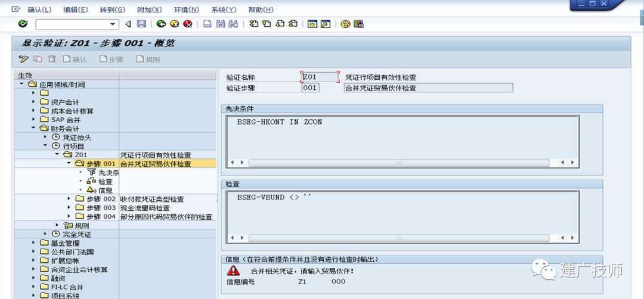Image resolution: width=644 pixels, height=299 pixels.
Task: Select the 信息 bell node under 步骤 001
Action: click(100, 191)
